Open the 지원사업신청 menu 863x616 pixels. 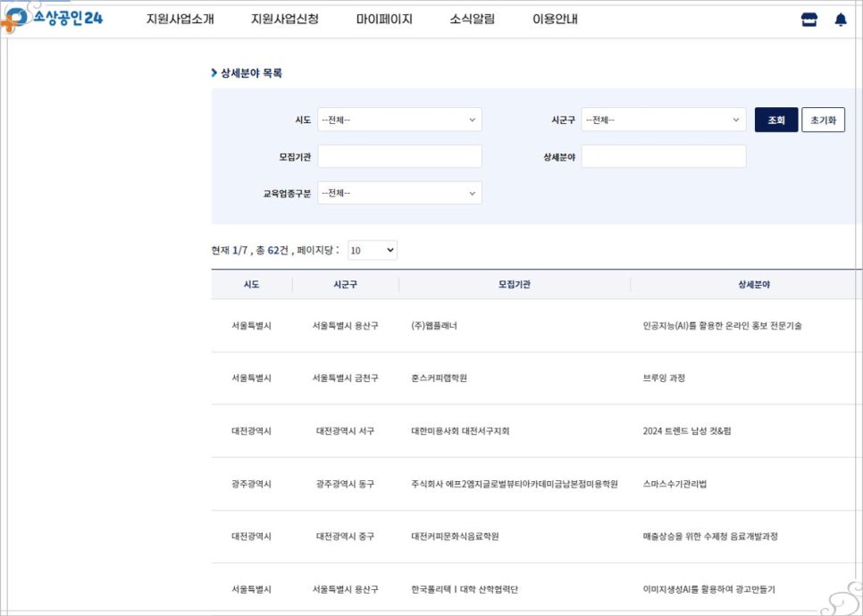click(x=285, y=20)
